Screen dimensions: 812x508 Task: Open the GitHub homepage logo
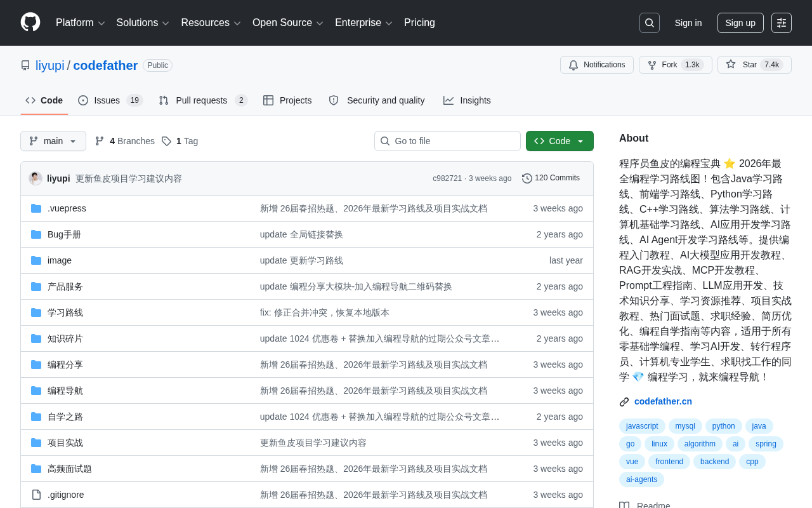pos(30,22)
